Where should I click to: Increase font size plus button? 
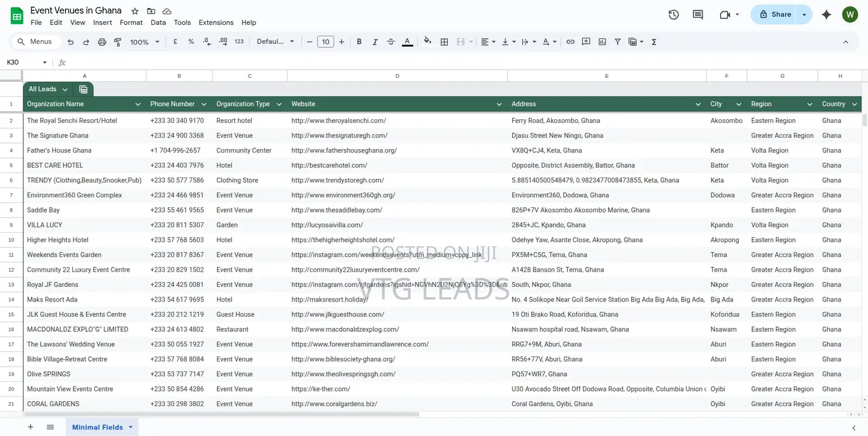(x=341, y=42)
